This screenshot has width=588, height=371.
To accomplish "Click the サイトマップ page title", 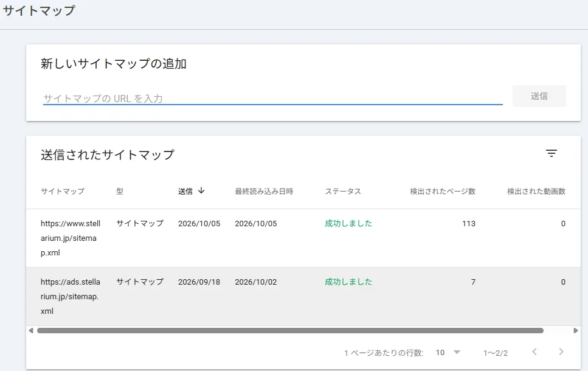I will (x=39, y=10).
